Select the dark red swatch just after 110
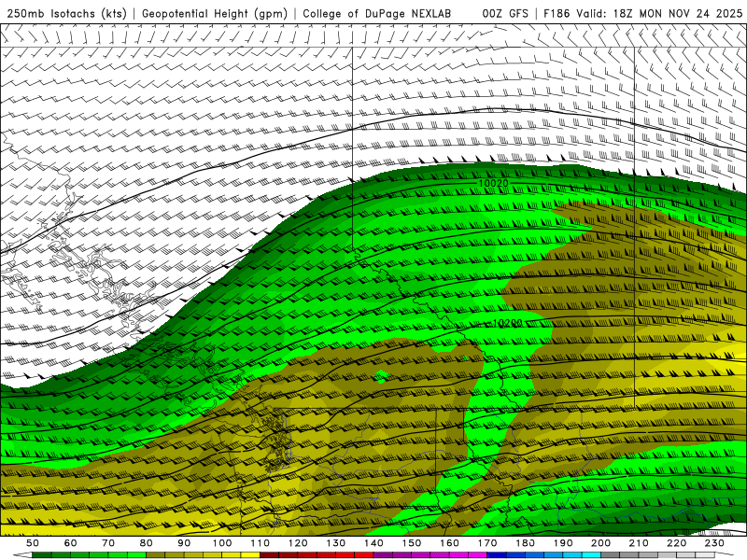 [269, 555]
